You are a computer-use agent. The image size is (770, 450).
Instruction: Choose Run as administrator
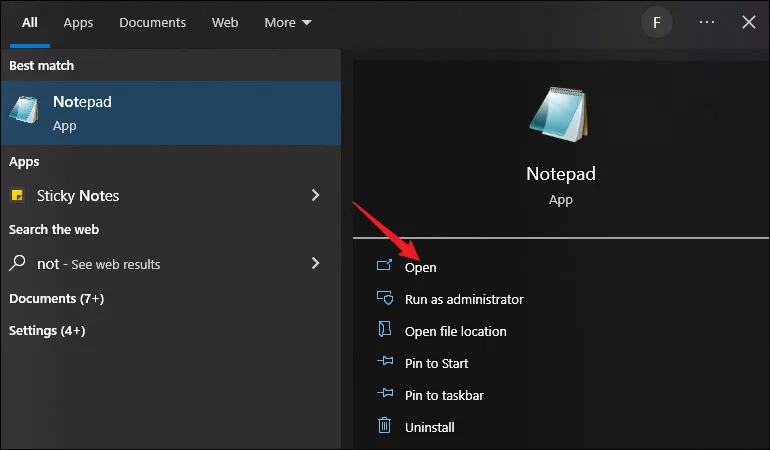[464, 299]
